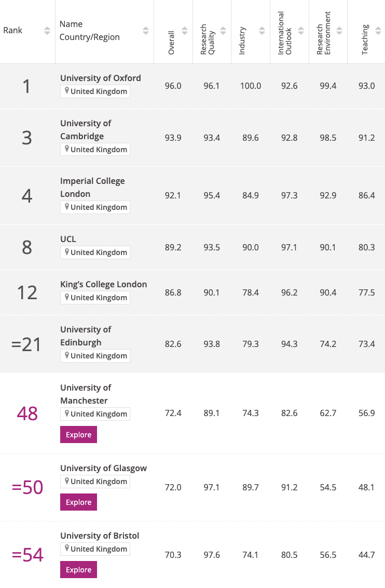Click United Kingdom tag under Oxford
Viewport: 385px width, 588px height.
coord(95,91)
